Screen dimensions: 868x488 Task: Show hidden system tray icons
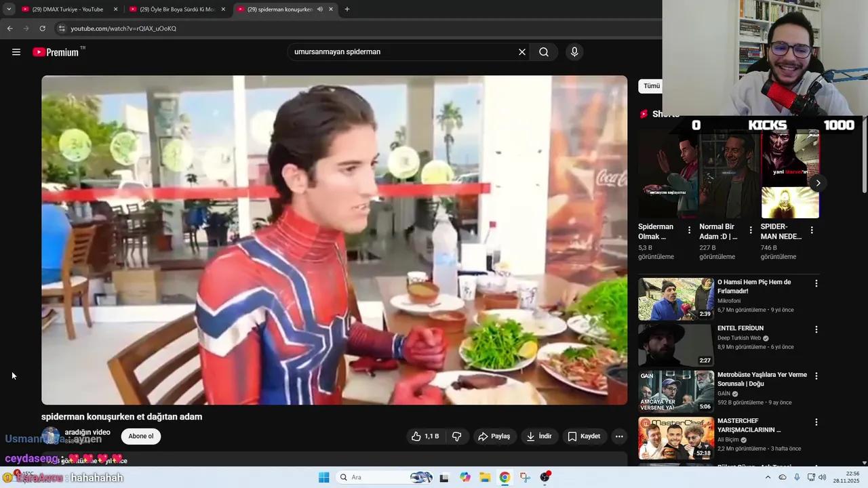coord(768,477)
